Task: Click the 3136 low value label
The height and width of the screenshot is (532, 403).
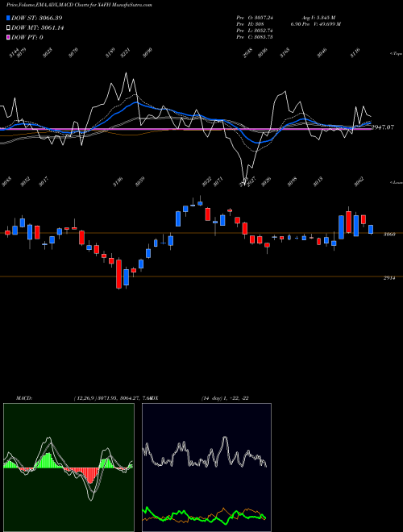Action: (118, 182)
